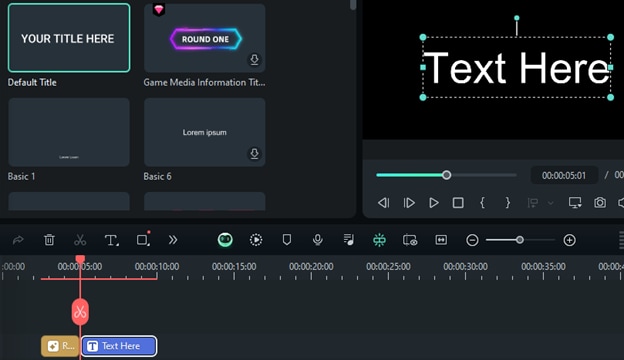624x360 pixels.
Task: Play the preview video
Action: 434,203
